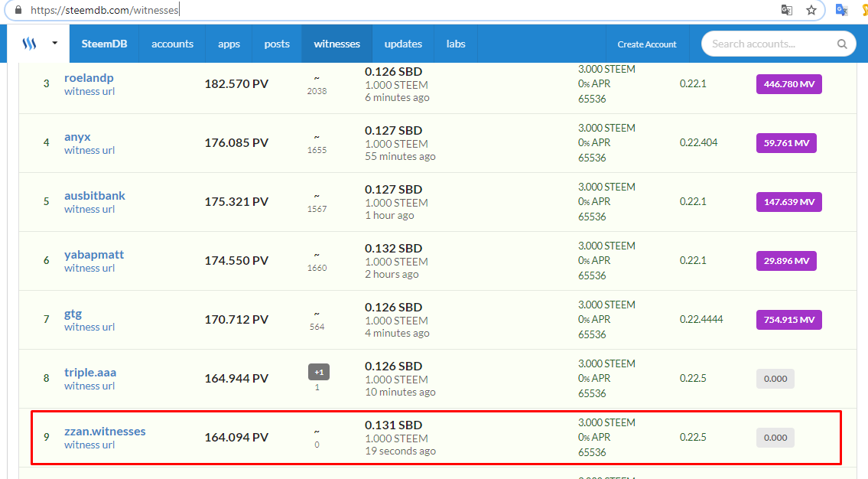The height and width of the screenshot is (479, 868).
Task: Open yabapmatt witness profile
Action: [x=94, y=255]
